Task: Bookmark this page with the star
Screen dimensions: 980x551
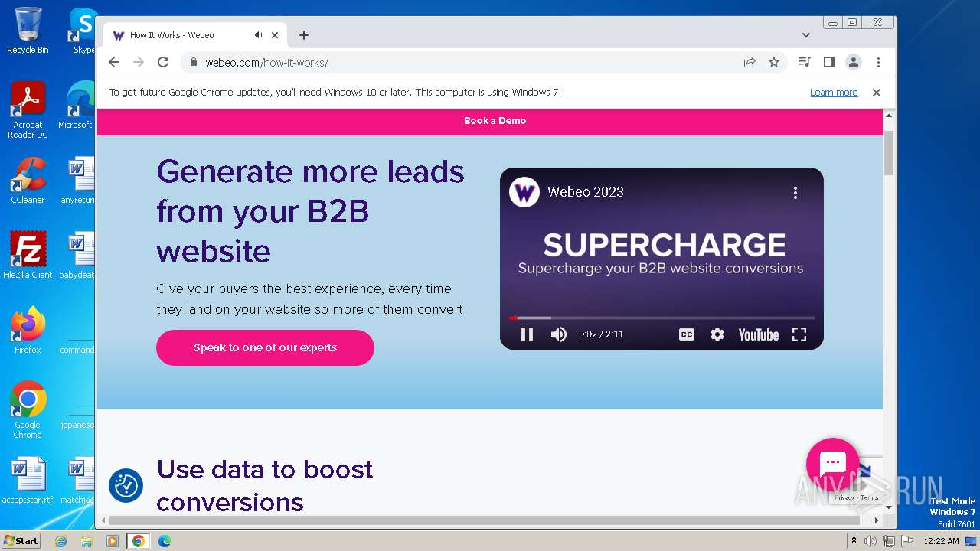Action: pos(774,63)
